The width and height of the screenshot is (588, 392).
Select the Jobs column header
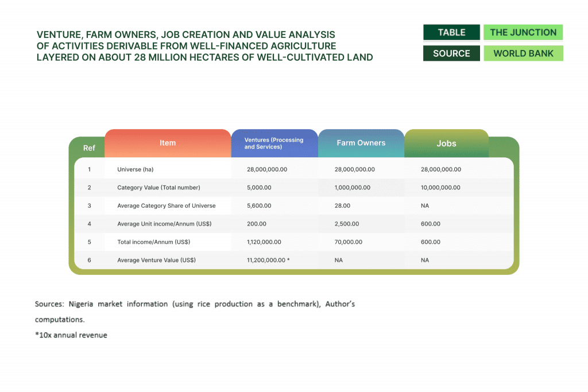pos(446,143)
